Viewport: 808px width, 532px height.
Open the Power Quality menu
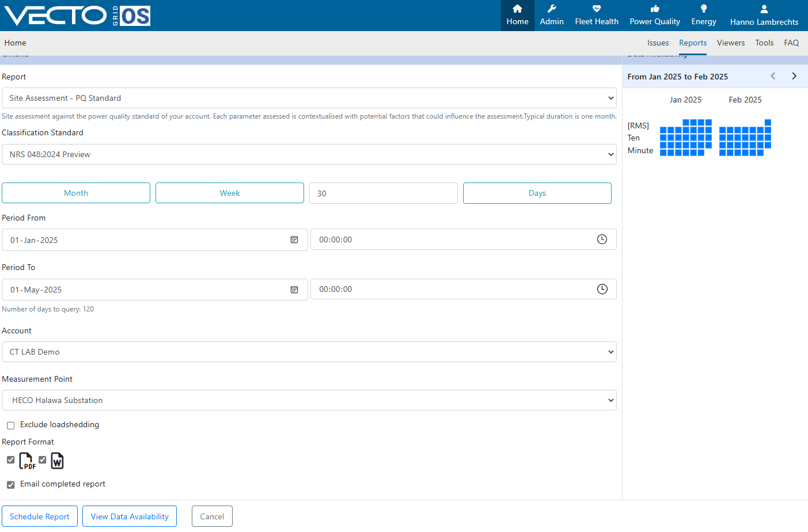(655, 16)
